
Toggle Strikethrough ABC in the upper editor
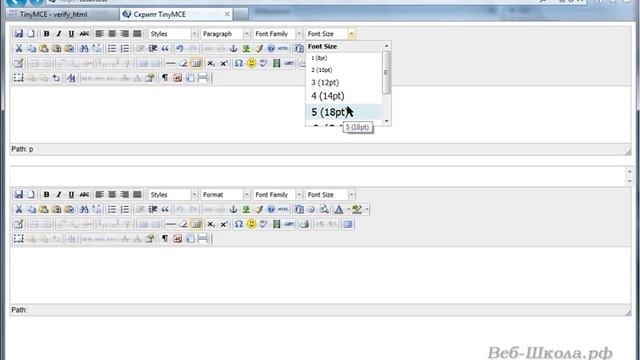pos(84,33)
